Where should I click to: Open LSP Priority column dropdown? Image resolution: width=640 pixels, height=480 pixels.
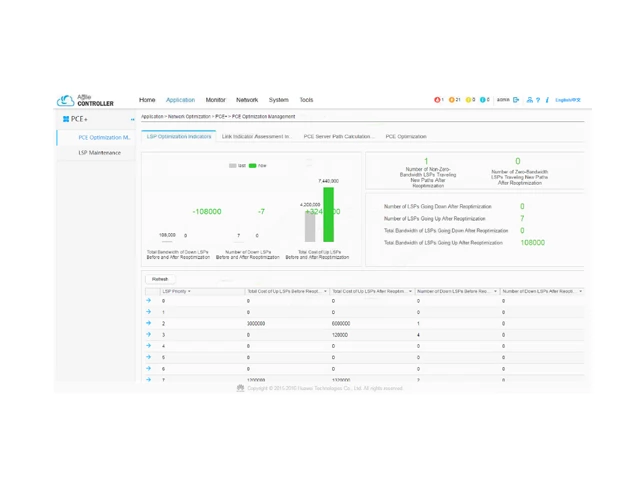pos(189,291)
